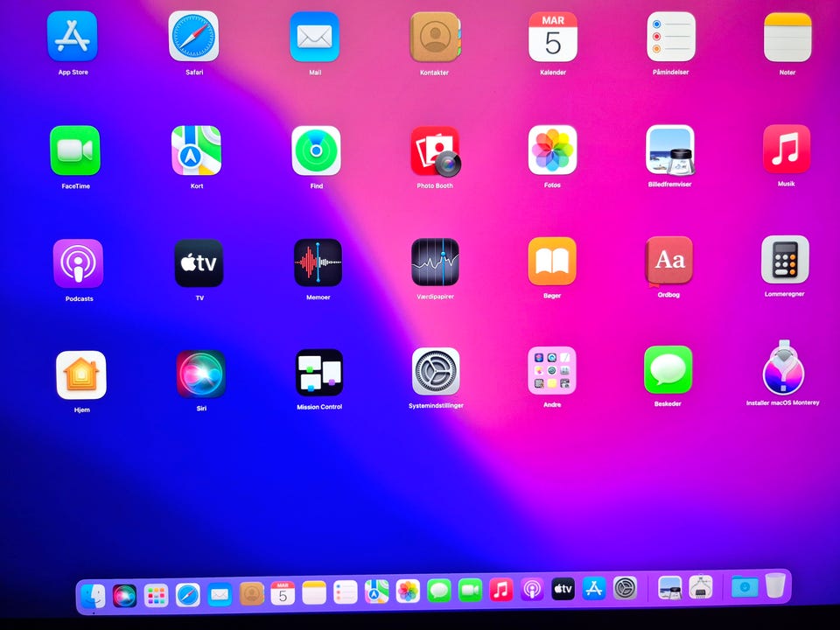Click the System Information chip icon in Dock
840x630 pixels.
[x=700, y=587]
